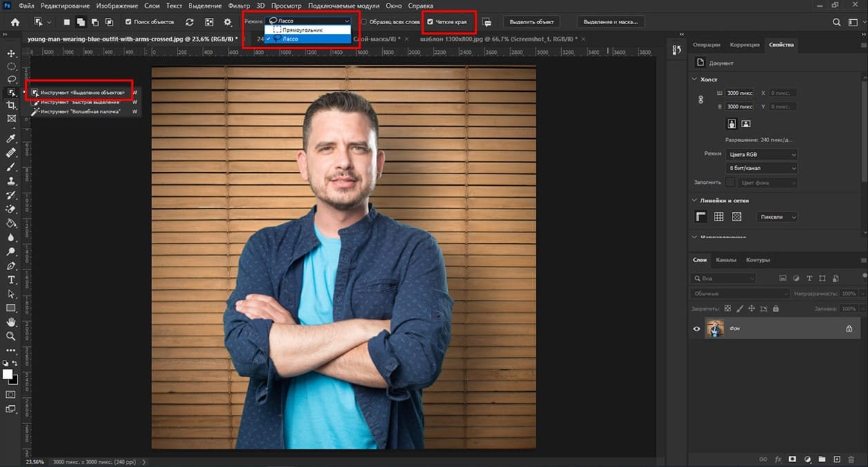Select the Paint Bucket tool
This screenshot has width=868, height=467.
pyautogui.click(x=11, y=223)
